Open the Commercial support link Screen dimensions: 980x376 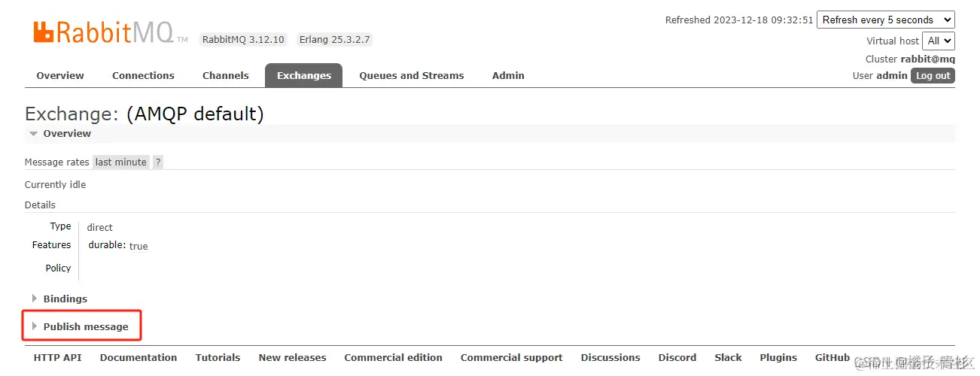click(x=512, y=358)
